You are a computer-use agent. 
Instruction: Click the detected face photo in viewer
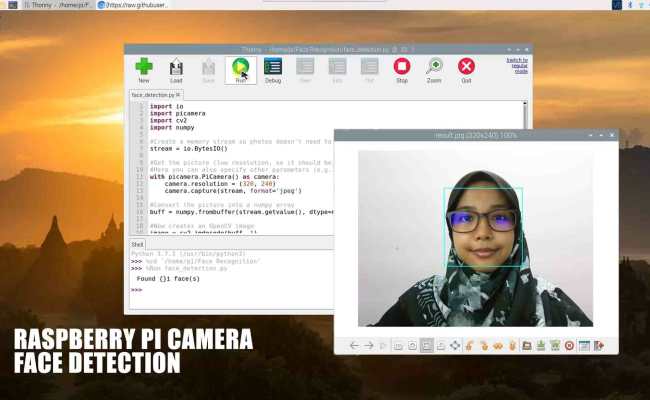pyautogui.click(x=475, y=238)
